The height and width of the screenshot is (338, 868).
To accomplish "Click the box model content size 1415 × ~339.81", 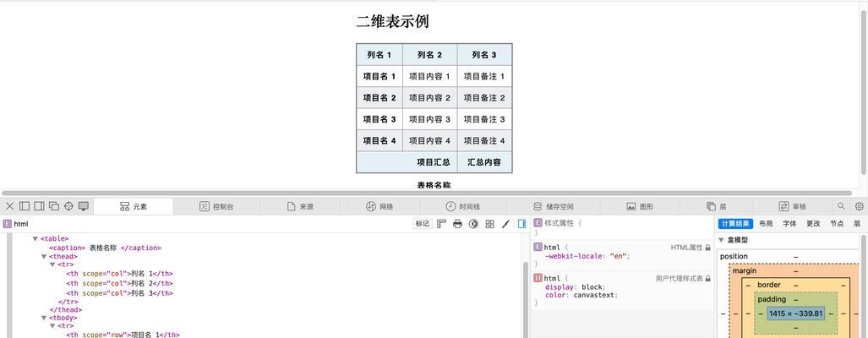I will [796, 313].
